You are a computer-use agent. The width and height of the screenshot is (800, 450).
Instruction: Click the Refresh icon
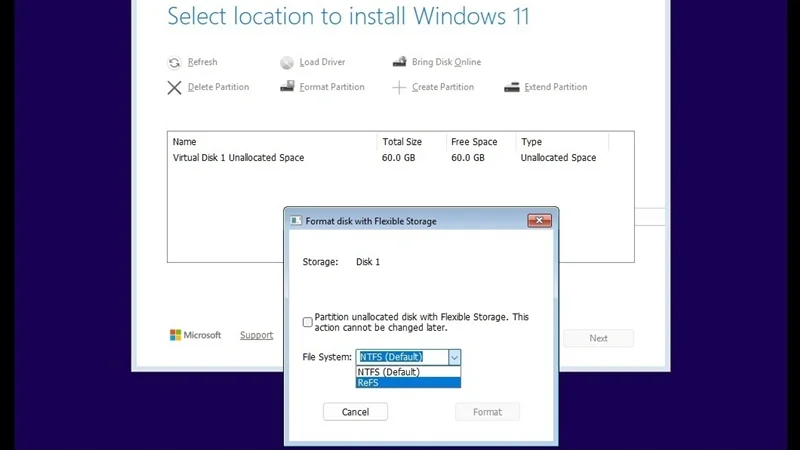tap(174, 62)
